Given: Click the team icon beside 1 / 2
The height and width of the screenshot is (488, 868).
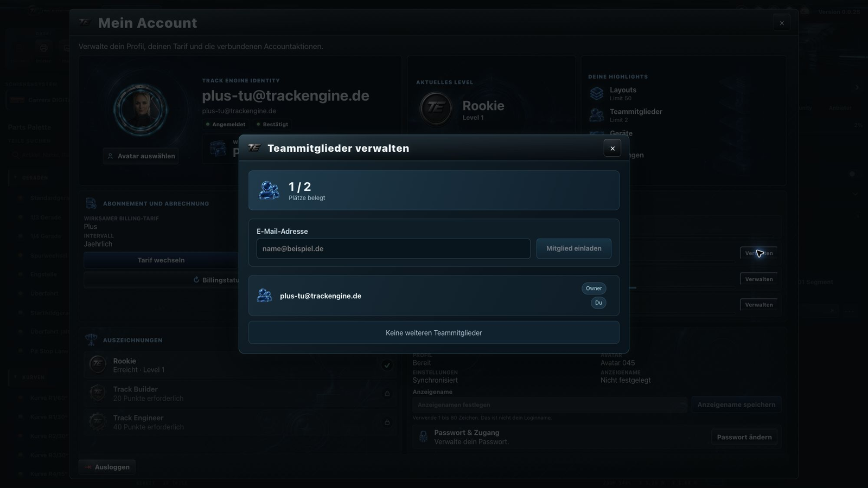Looking at the screenshot, I should click(269, 190).
